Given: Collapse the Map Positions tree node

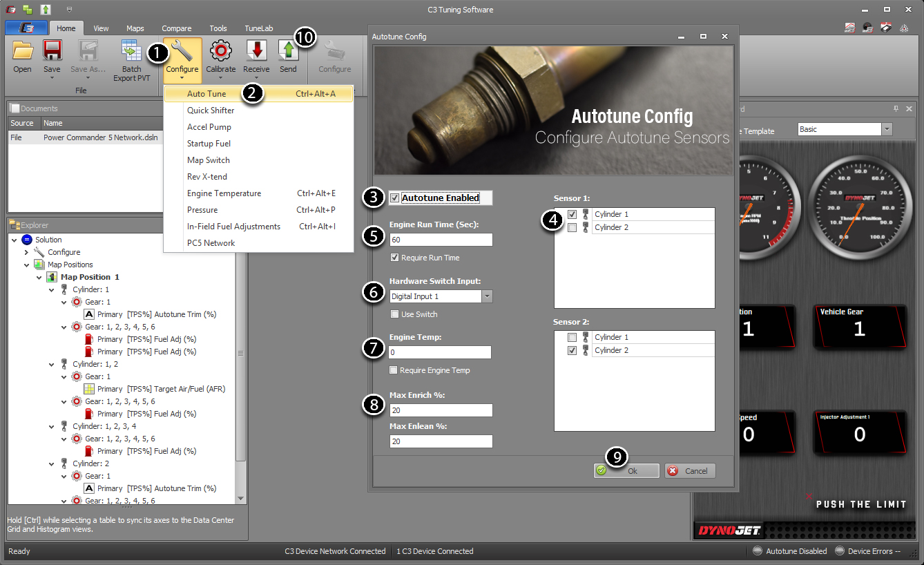Looking at the screenshot, I should click(x=27, y=265).
